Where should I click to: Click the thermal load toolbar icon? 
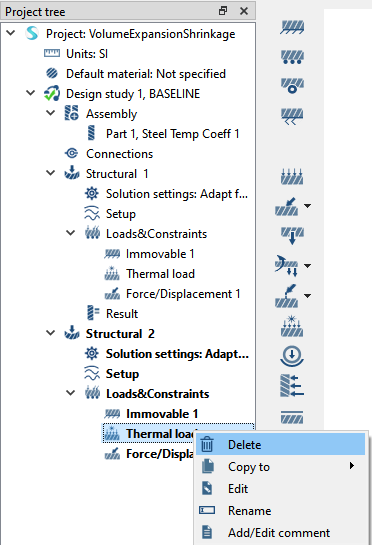tap(292, 326)
